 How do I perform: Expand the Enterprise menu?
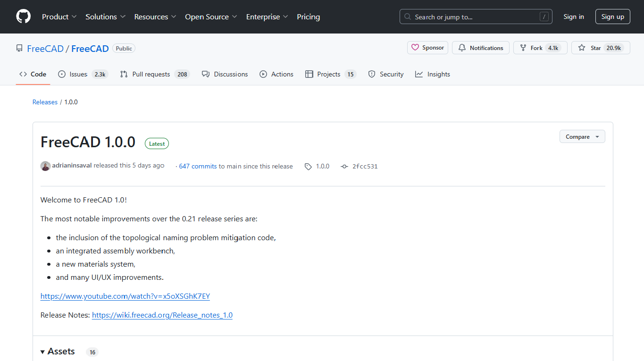click(268, 17)
